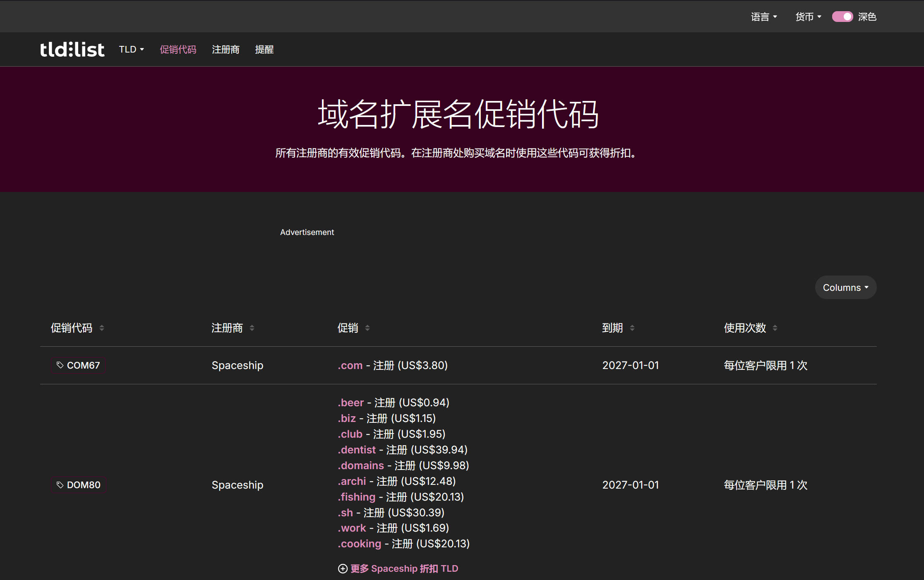Open the 货币 currency dropdown
Screen dimensions: 924x580
[x=808, y=17]
